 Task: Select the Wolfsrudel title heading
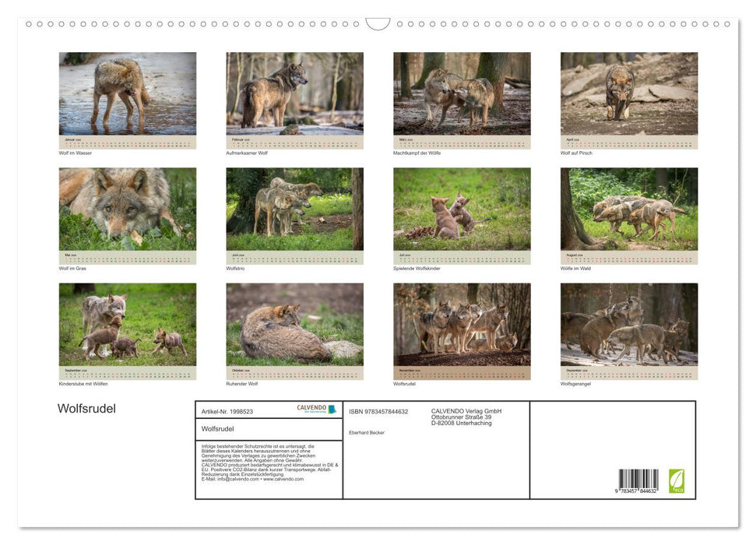tap(87, 408)
